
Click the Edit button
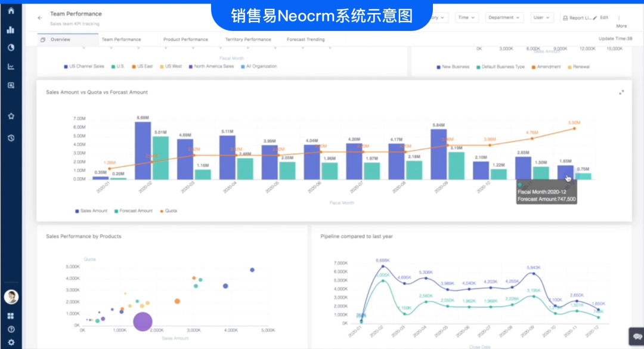pyautogui.click(x=600, y=18)
